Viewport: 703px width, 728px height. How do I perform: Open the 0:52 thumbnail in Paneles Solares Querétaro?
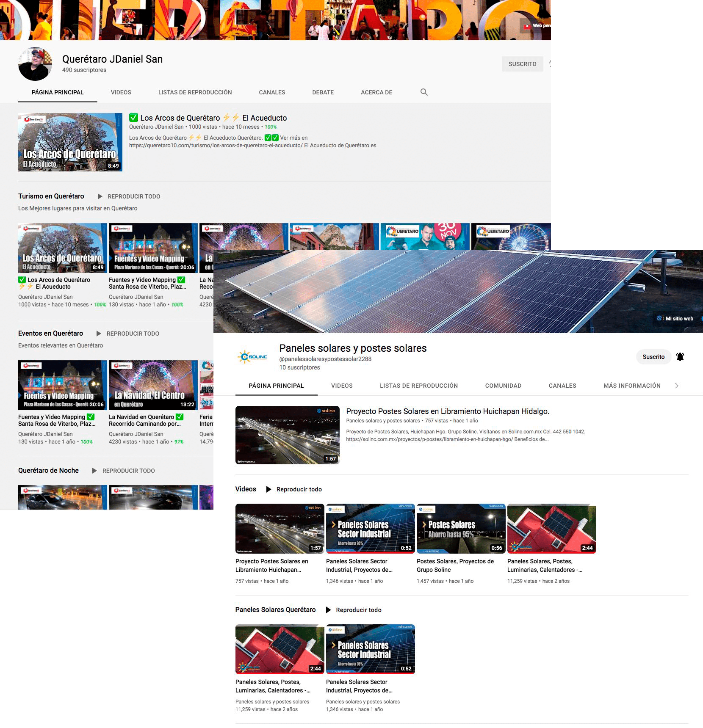tap(371, 649)
